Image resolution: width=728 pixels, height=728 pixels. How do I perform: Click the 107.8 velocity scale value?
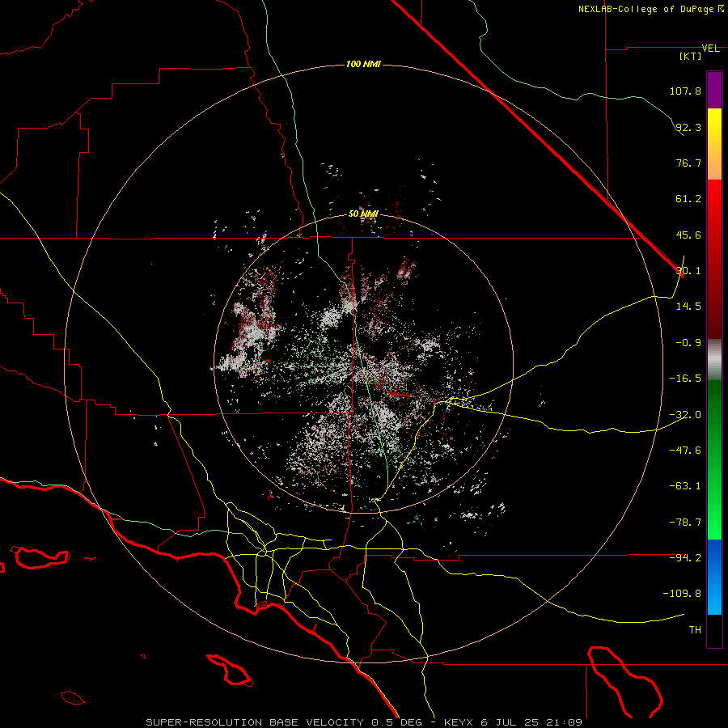[685, 91]
